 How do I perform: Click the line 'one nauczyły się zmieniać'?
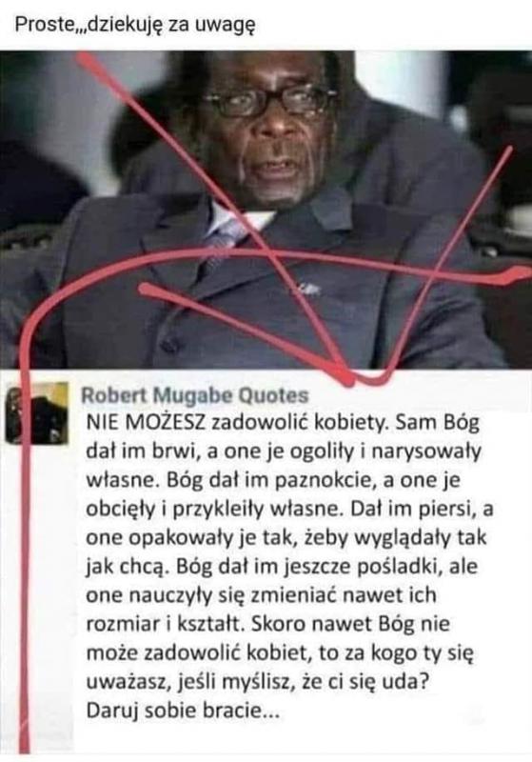261,594
